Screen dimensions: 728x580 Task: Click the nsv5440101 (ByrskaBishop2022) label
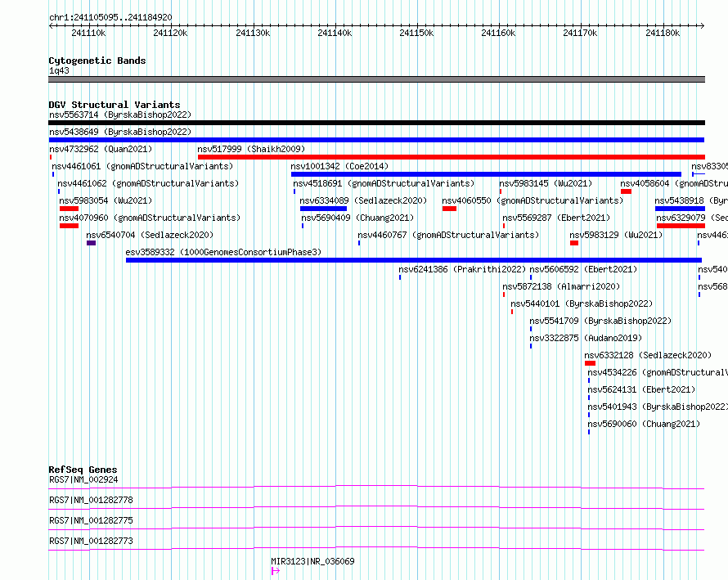pos(582,303)
